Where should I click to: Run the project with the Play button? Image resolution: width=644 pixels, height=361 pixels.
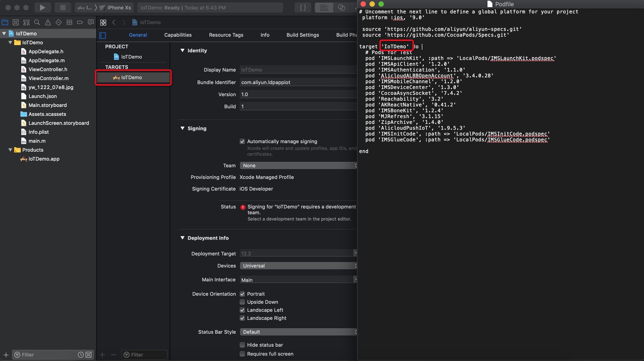(x=43, y=7)
